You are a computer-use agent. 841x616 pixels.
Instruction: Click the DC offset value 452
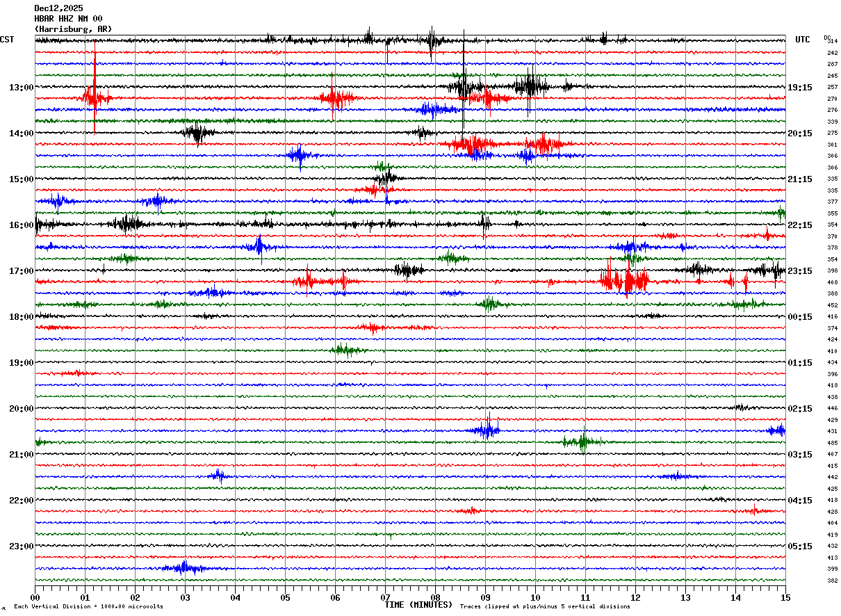point(832,305)
